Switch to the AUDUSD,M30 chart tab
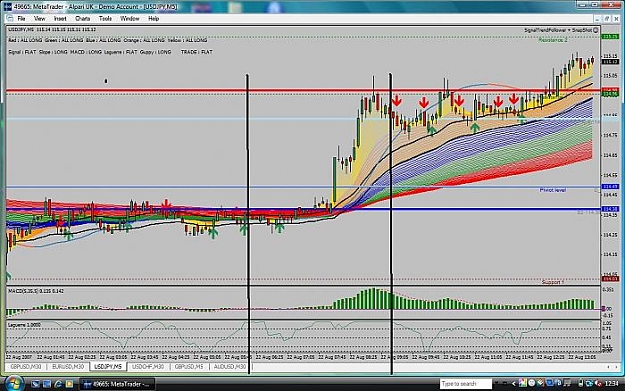625x391 pixels. 230,366
